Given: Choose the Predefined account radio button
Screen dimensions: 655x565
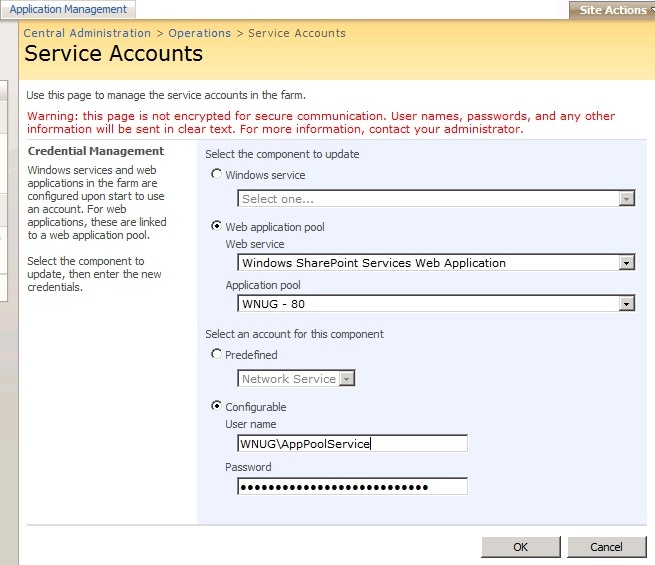Looking at the screenshot, I should pyautogui.click(x=216, y=354).
